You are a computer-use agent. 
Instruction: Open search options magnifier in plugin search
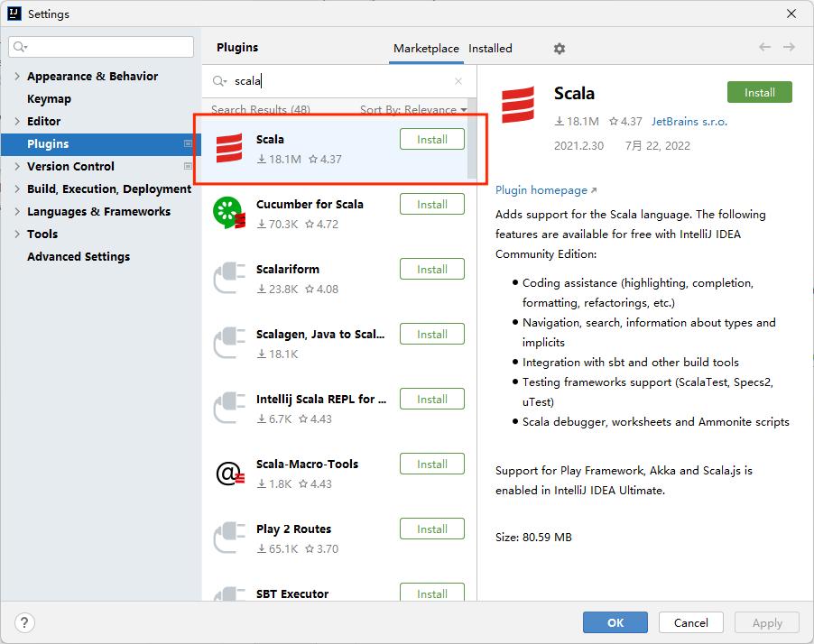(x=219, y=81)
